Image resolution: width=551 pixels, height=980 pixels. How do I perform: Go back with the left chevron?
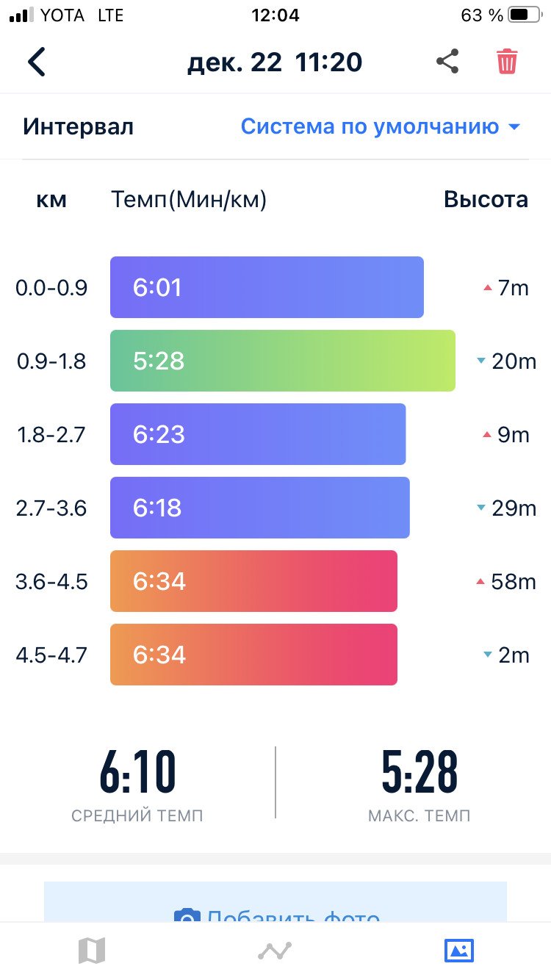point(37,62)
